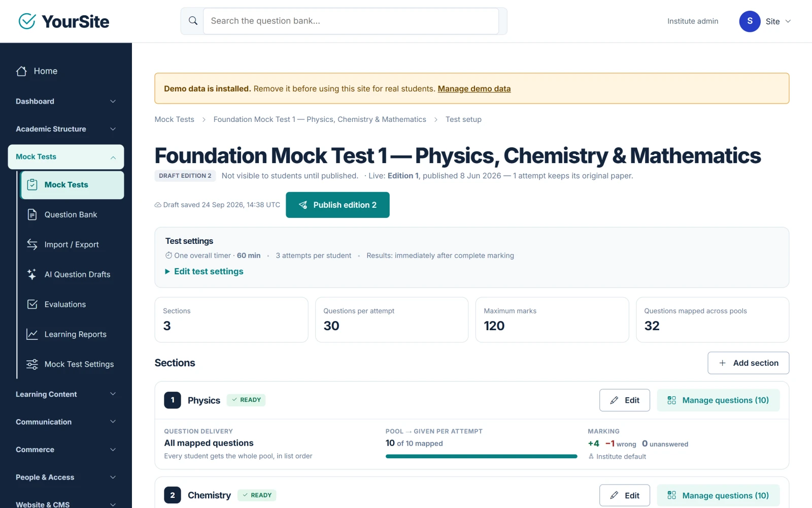Expand the Learning Content sidebar group
812x508 pixels.
tap(66, 394)
